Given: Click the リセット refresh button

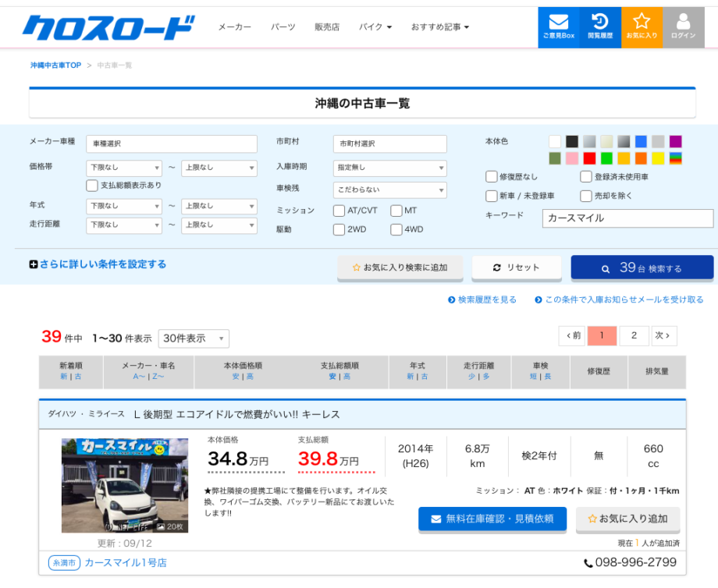Looking at the screenshot, I should 516,267.
